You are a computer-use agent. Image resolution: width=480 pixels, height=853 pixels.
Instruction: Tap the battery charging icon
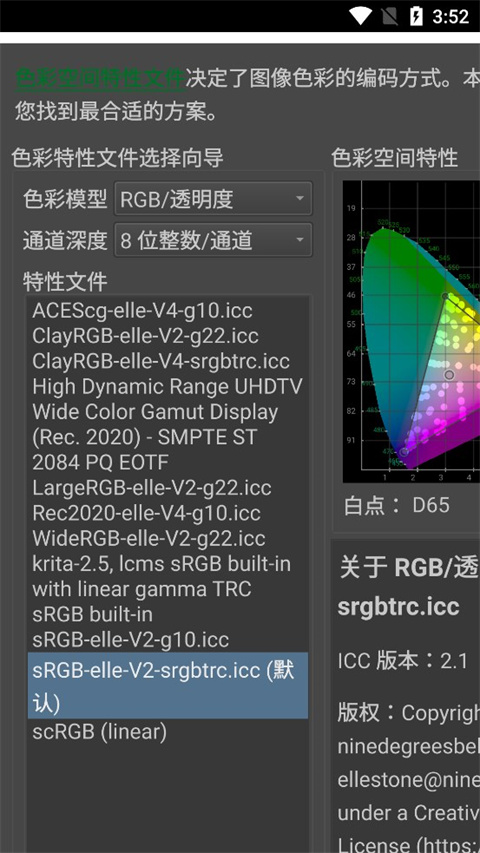click(x=416, y=16)
